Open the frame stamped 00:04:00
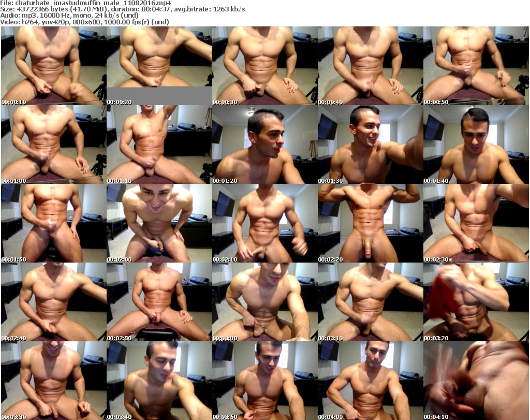The height and width of the screenshot is (420, 530). (370, 381)
